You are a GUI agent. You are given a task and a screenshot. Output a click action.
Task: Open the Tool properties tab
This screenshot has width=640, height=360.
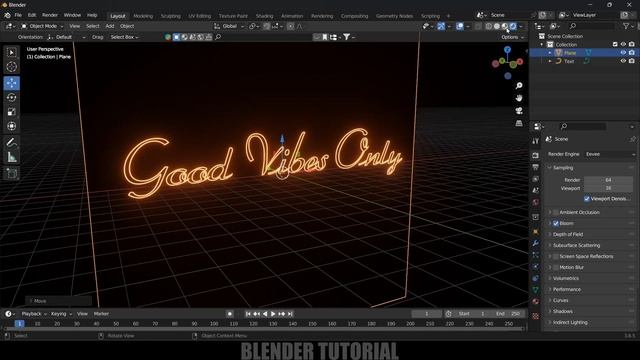tap(536, 141)
